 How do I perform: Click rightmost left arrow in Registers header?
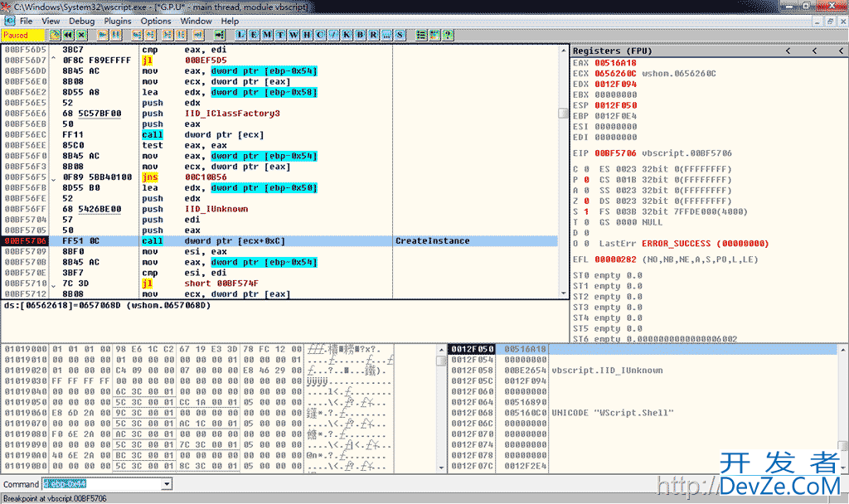point(841,51)
